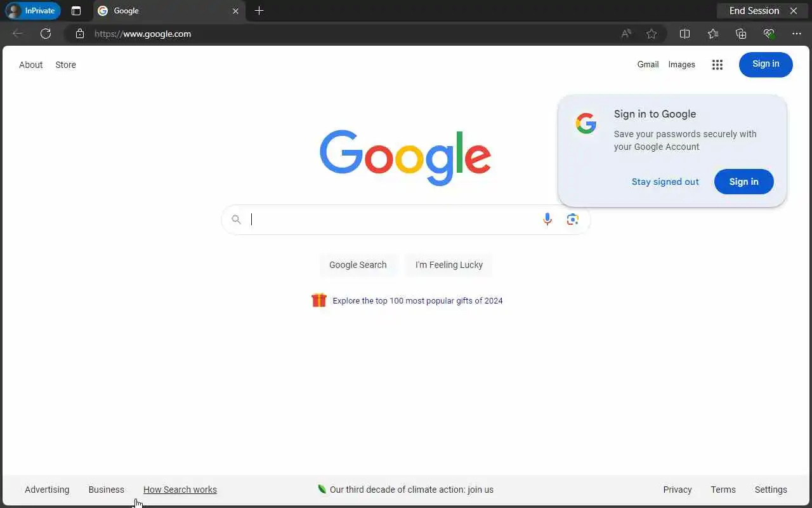Open the Google apps grid icon
Viewport: 812px width, 508px height.
[717, 64]
